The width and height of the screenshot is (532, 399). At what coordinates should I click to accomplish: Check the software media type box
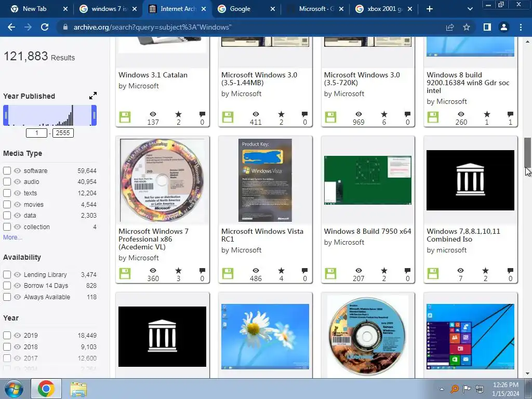pos(7,170)
